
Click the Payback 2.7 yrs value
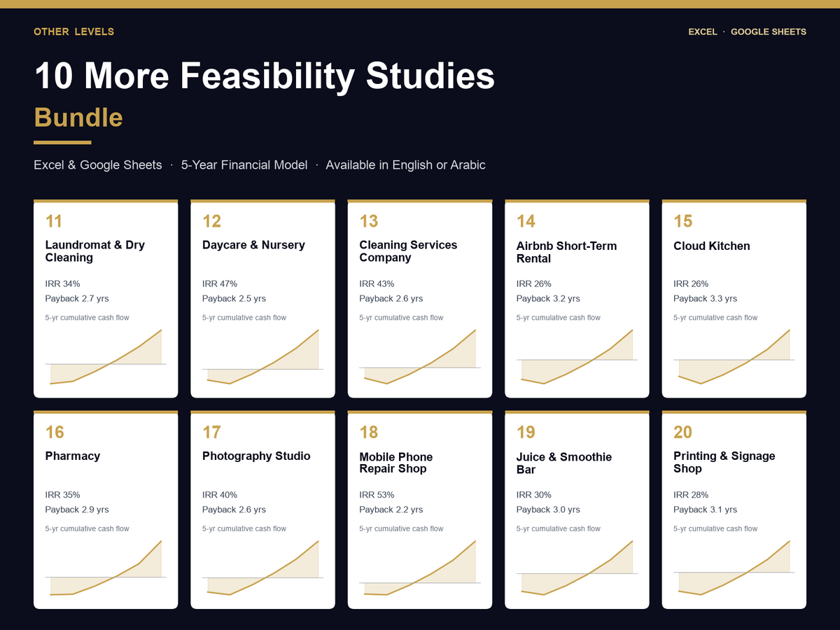point(77,299)
